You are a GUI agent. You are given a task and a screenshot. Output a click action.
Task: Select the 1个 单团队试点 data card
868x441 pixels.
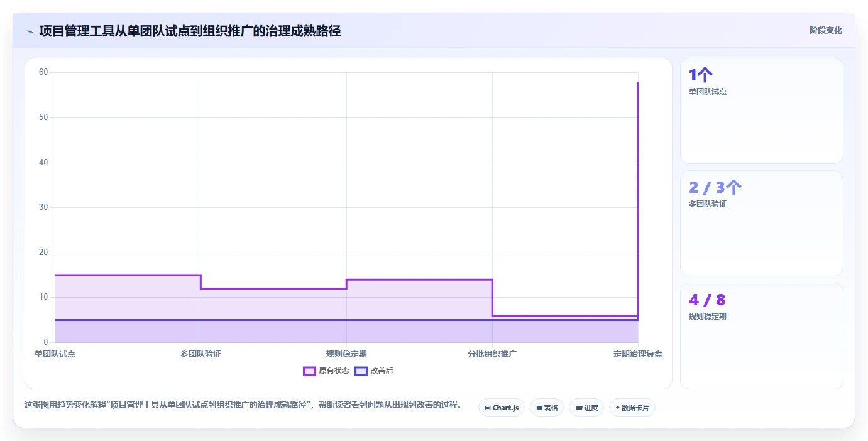pyautogui.click(x=762, y=111)
